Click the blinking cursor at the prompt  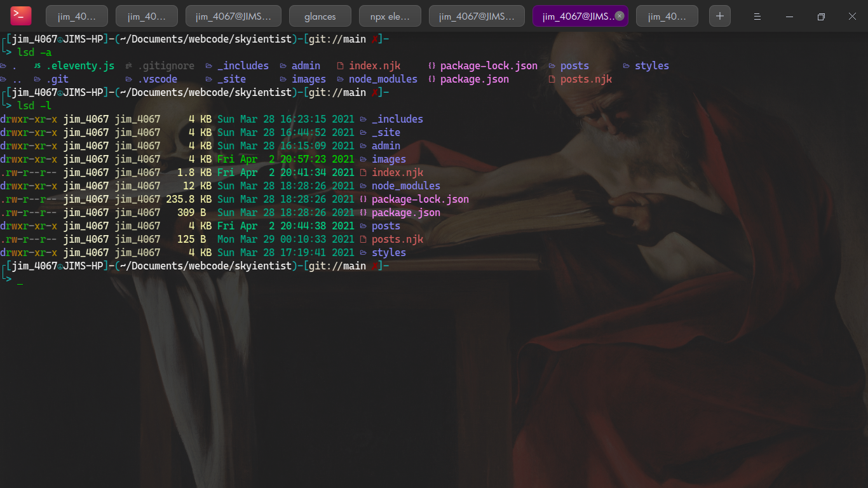click(20, 280)
